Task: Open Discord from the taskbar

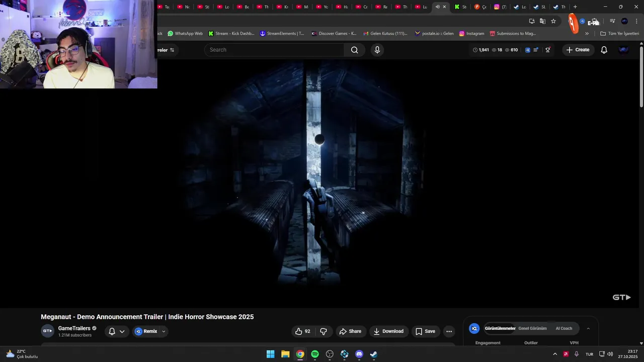Action: 359,354
